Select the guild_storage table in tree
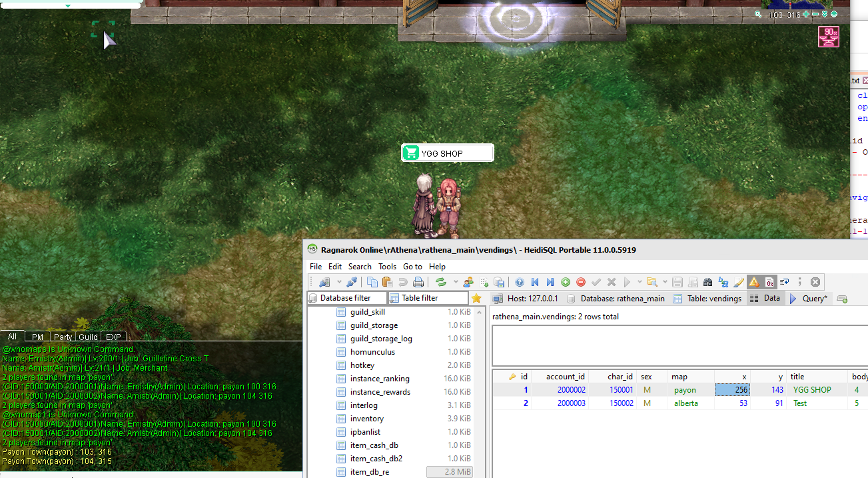The width and height of the screenshot is (868, 478). [374, 325]
